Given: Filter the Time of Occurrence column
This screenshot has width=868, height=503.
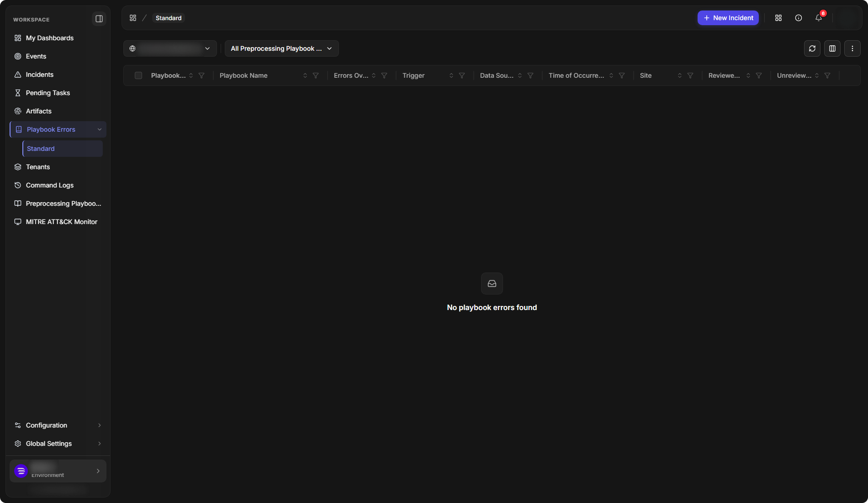Looking at the screenshot, I should coord(622,75).
